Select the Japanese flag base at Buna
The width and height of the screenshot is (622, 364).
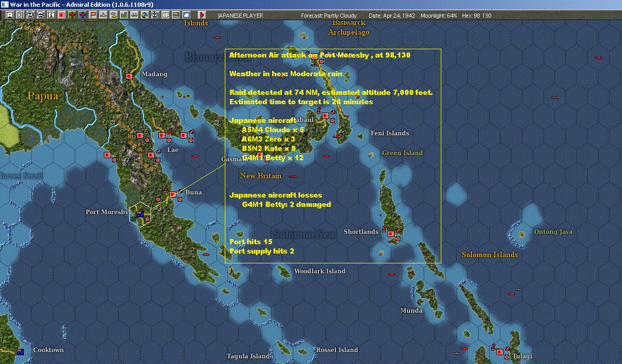coord(173,194)
